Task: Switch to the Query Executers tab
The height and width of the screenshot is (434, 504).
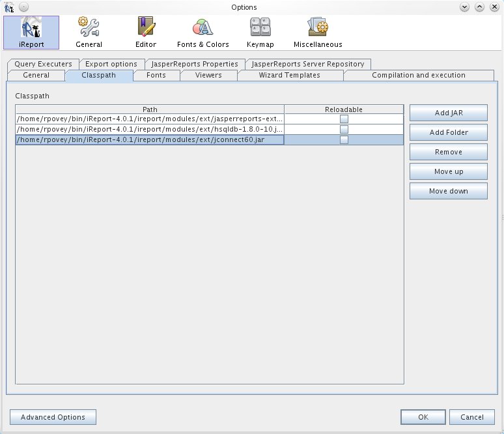Action: 43,64
